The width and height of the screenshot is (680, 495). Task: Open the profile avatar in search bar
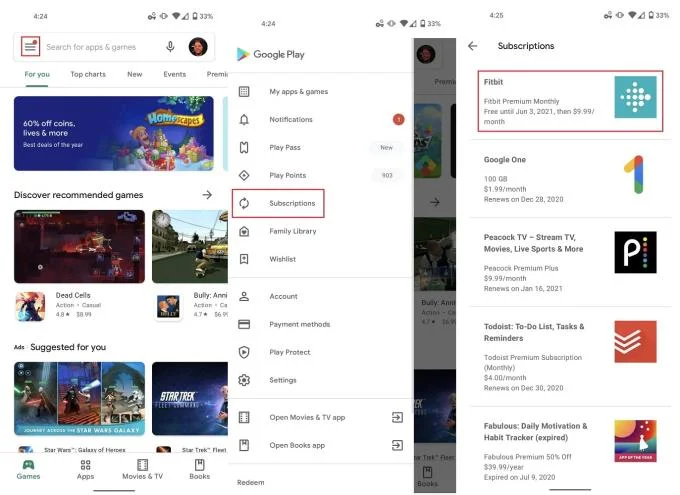(x=198, y=46)
